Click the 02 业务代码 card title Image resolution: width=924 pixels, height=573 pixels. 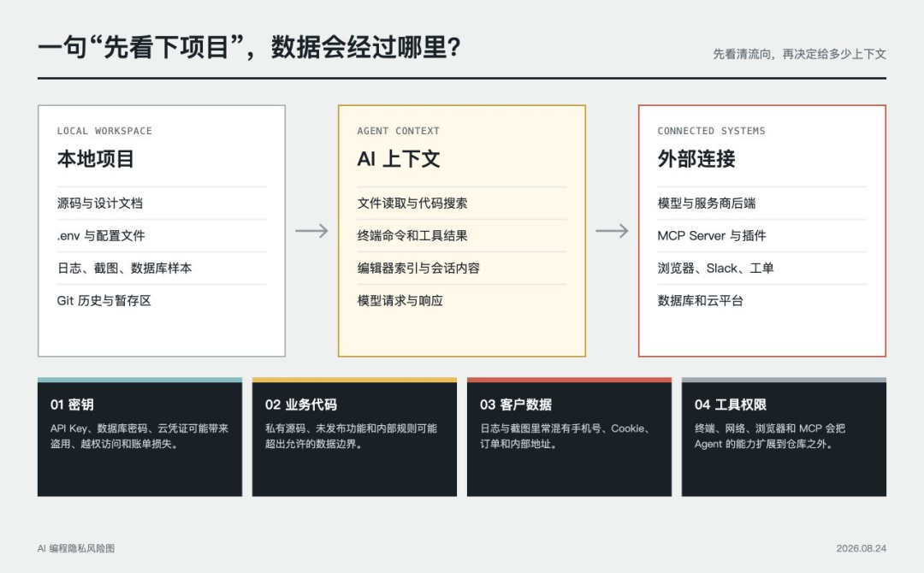coord(300,405)
